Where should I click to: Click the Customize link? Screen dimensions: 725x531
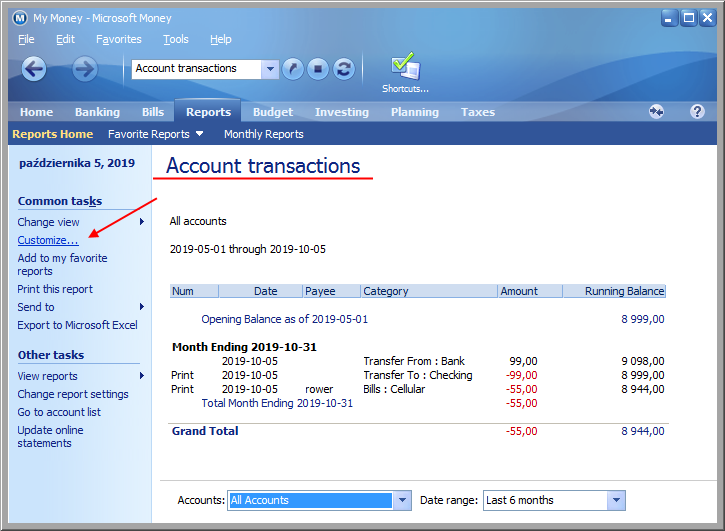pos(48,240)
